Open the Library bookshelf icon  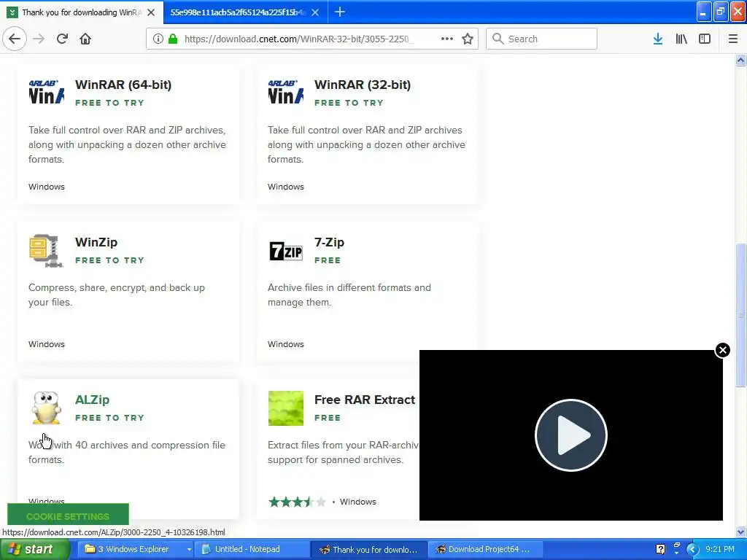pos(681,39)
